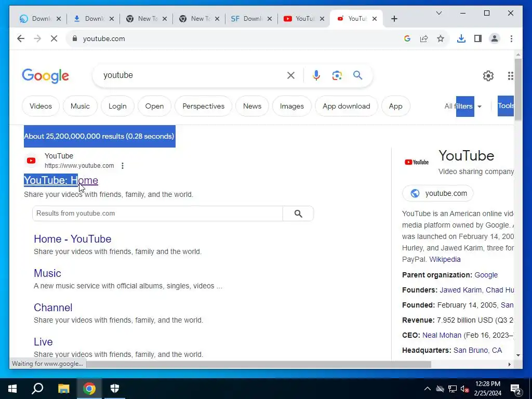
Task: Open the San Bruno, CA headquarters link
Action: (x=478, y=350)
